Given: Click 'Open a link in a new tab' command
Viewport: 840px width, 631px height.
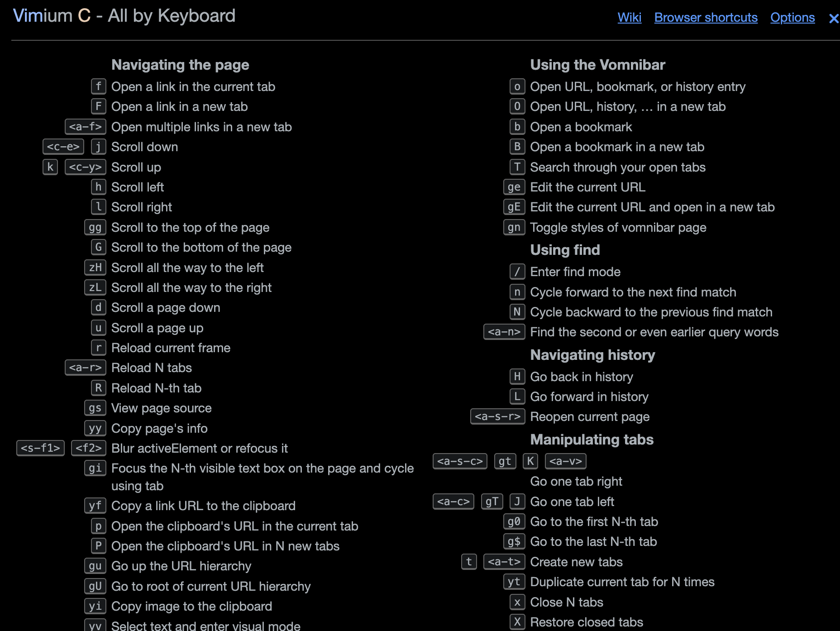Looking at the screenshot, I should pyautogui.click(x=179, y=107).
